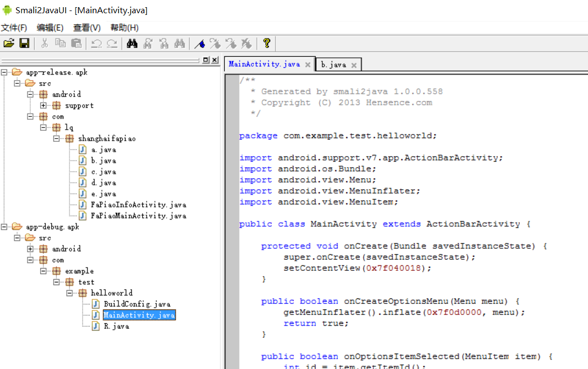The image size is (588, 369).
Task: Float the file tree panel
Action: 206,60
